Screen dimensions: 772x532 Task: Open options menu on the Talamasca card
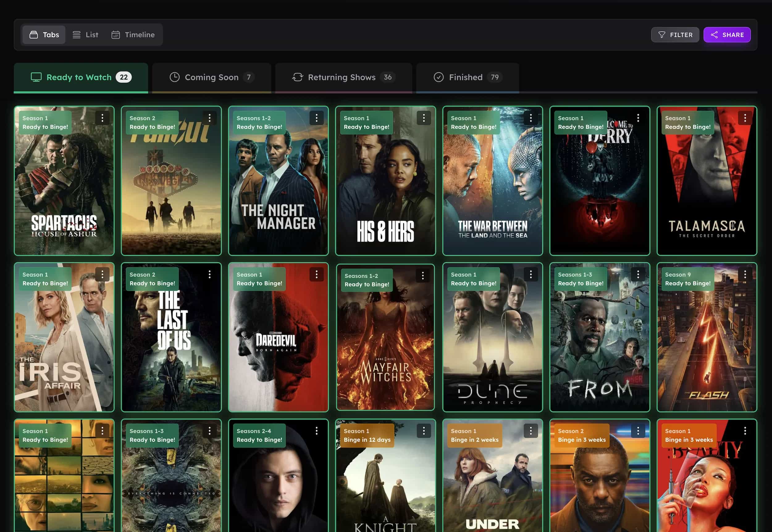(x=745, y=118)
